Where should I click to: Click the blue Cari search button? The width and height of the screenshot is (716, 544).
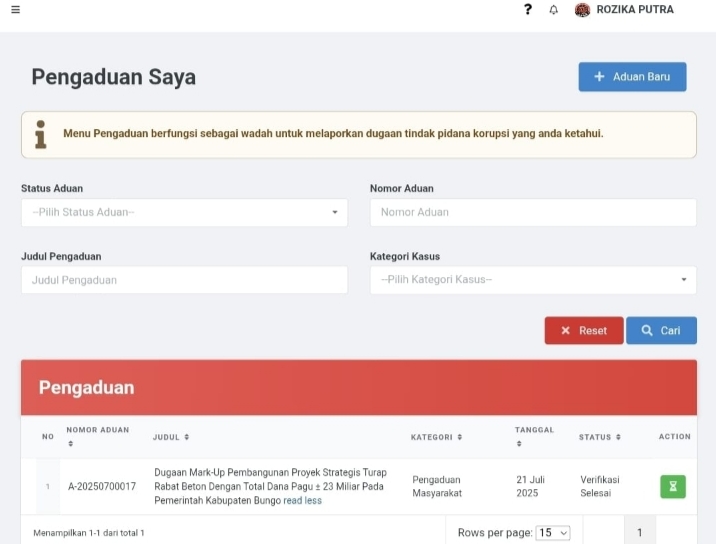[661, 331]
